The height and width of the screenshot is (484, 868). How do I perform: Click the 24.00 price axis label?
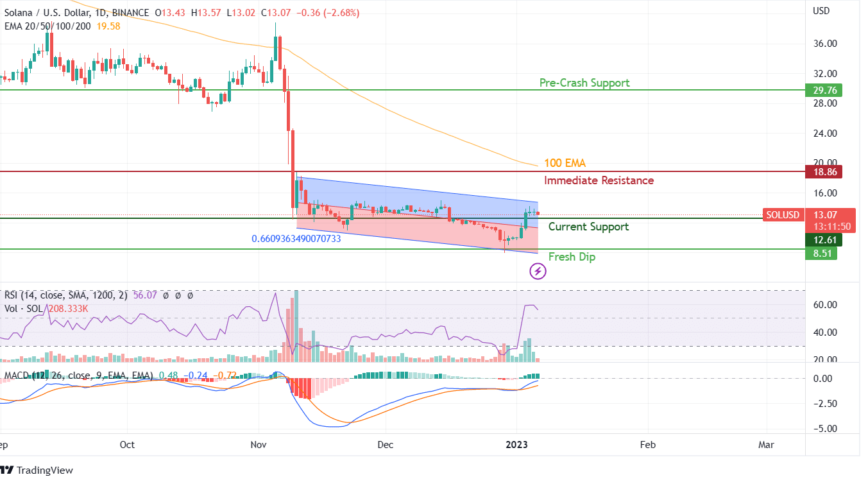pyautogui.click(x=825, y=134)
